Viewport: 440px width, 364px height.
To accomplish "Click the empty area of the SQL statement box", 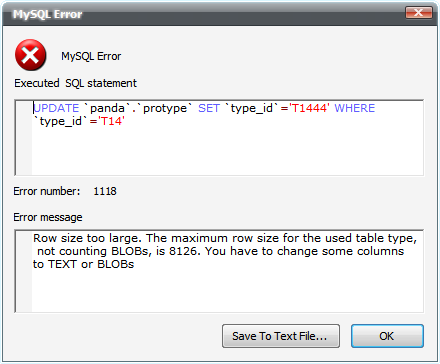I will coord(227,152).
